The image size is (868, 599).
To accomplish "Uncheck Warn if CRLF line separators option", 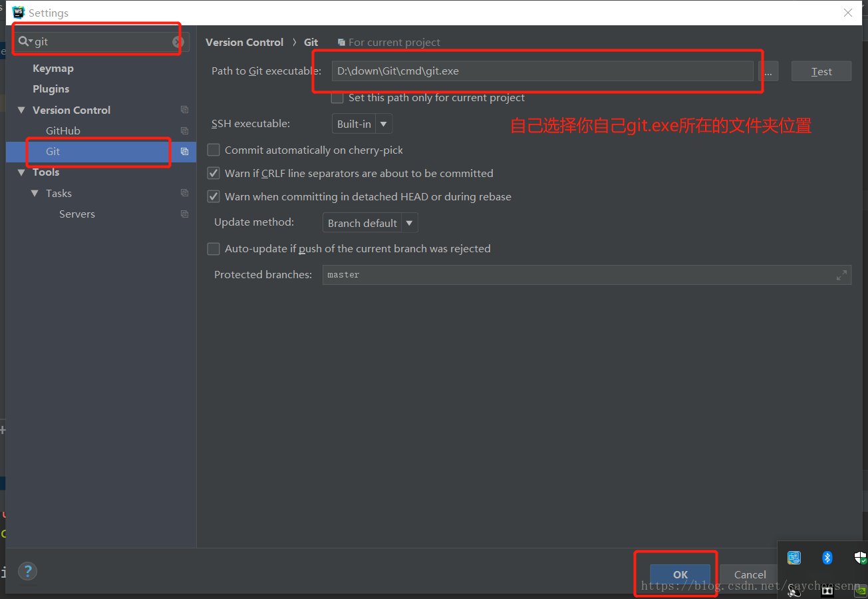I will tap(214, 173).
